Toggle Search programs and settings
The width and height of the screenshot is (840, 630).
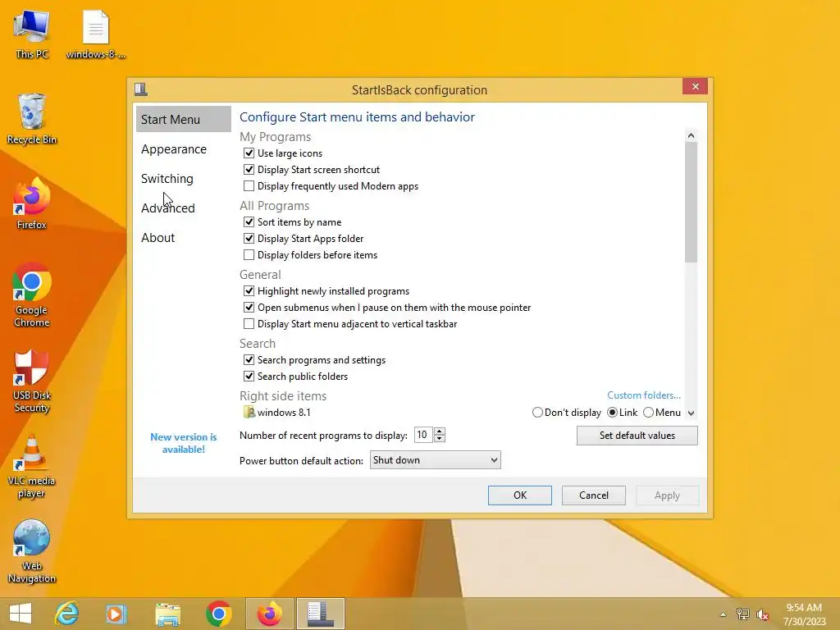coord(249,360)
